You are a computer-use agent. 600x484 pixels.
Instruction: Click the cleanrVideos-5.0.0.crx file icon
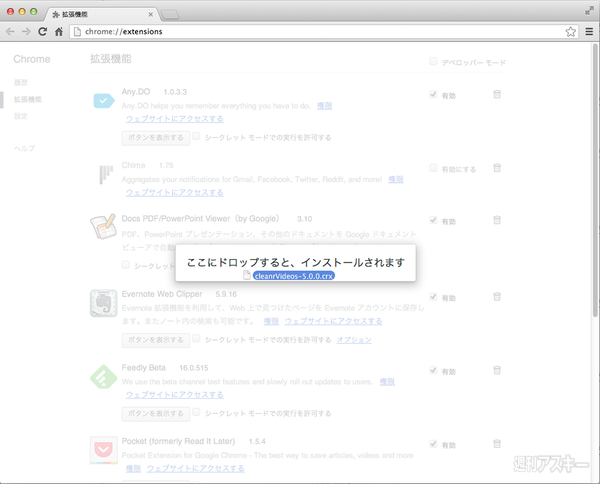(247, 275)
